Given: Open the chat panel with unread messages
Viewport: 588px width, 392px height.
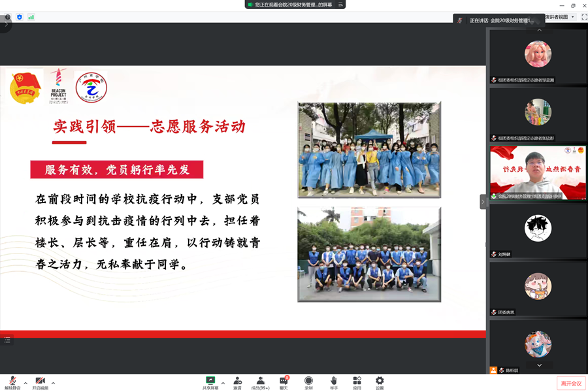Looking at the screenshot, I should 283,381.
